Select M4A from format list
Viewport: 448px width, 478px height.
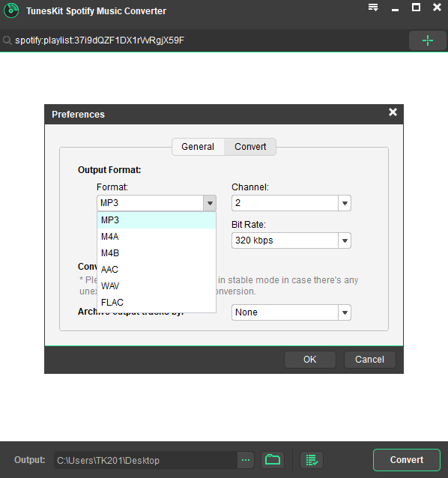coord(157,237)
